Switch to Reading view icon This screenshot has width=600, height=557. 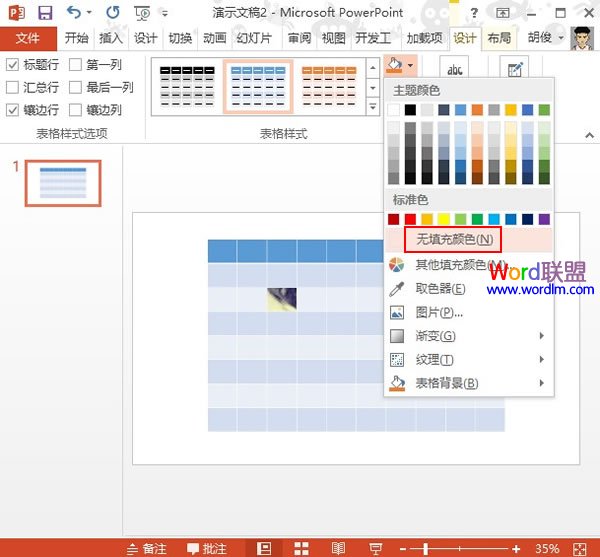click(x=338, y=548)
